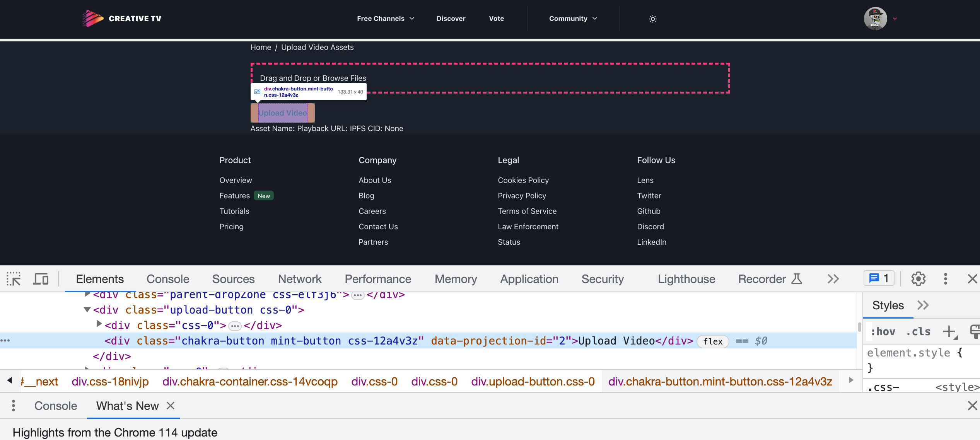Open the Github footer link
The width and height of the screenshot is (980, 440).
649,211
